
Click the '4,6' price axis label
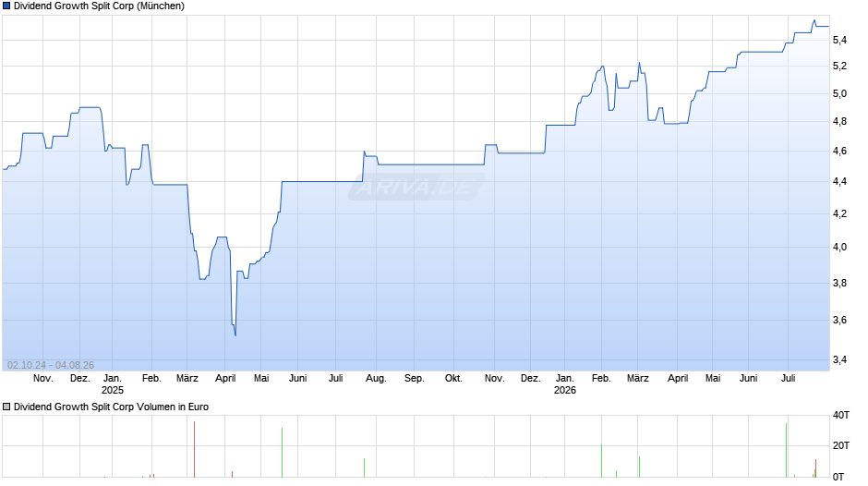coord(839,152)
